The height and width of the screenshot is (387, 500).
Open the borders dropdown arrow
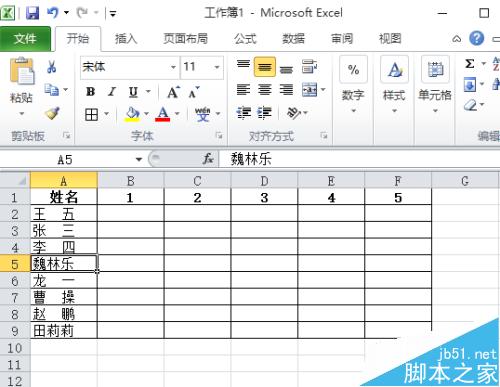pyautogui.click(x=106, y=114)
